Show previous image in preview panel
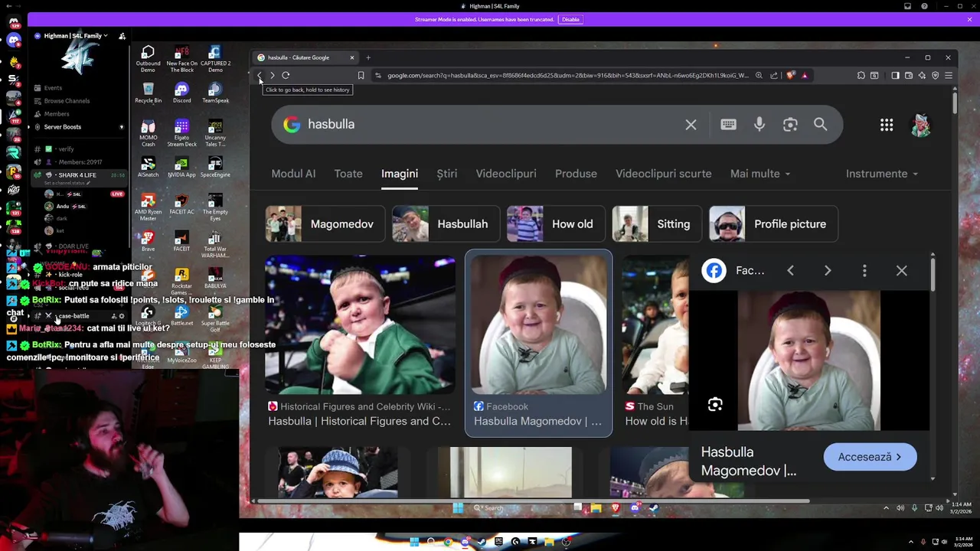Viewport: 980px width, 551px height. 791,270
